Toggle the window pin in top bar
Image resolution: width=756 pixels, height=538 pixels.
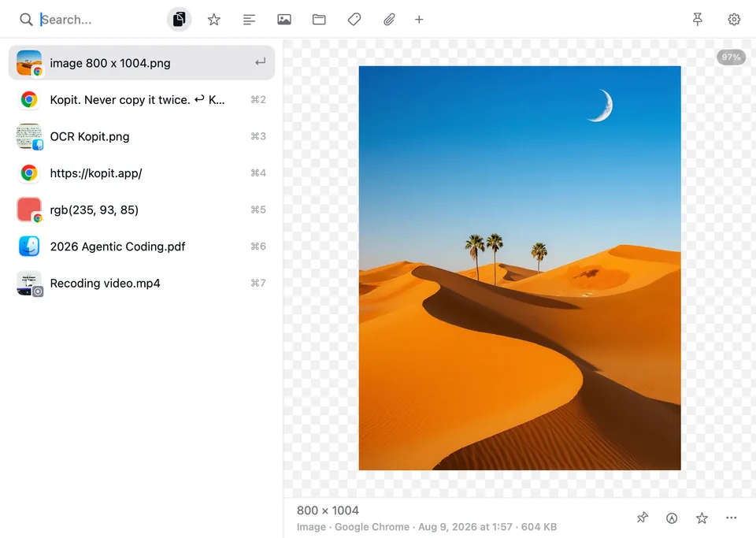coord(697,19)
